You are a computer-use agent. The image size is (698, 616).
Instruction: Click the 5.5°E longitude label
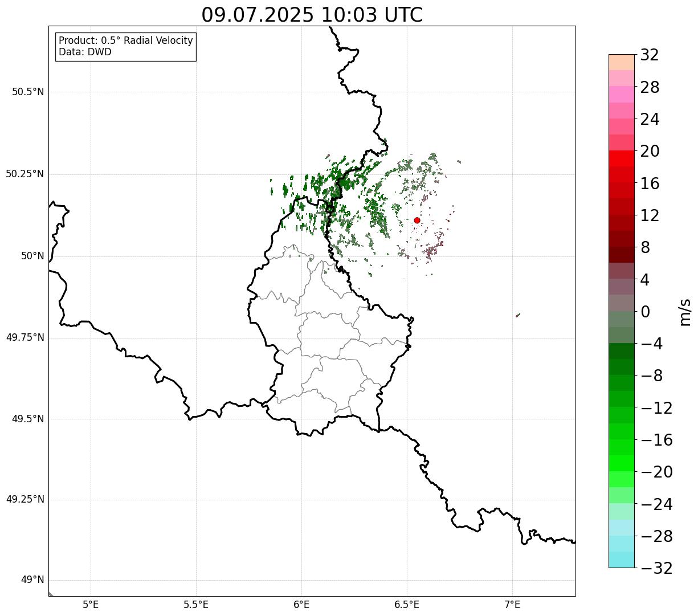point(196,605)
